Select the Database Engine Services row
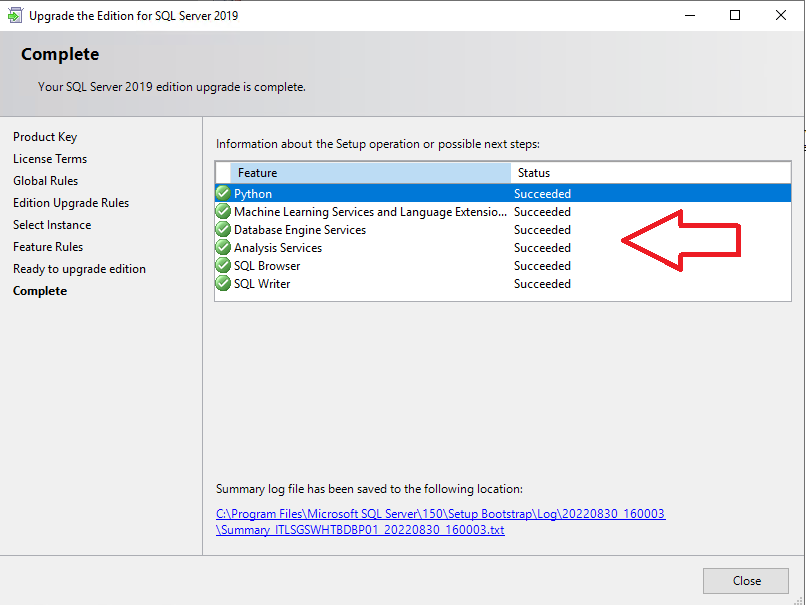The height and width of the screenshot is (605, 806). pyautogui.click(x=503, y=230)
